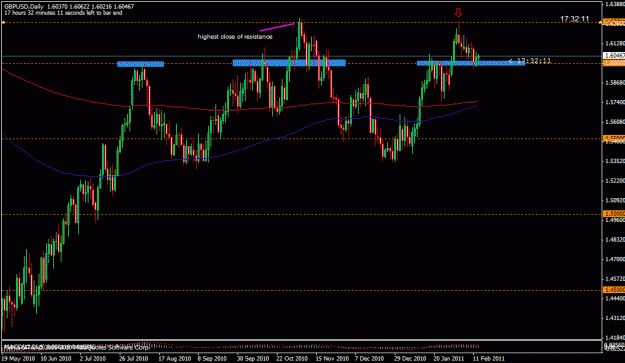Click the 1.5868 price label on the axis
625x363 pixels.
coord(614,82)
